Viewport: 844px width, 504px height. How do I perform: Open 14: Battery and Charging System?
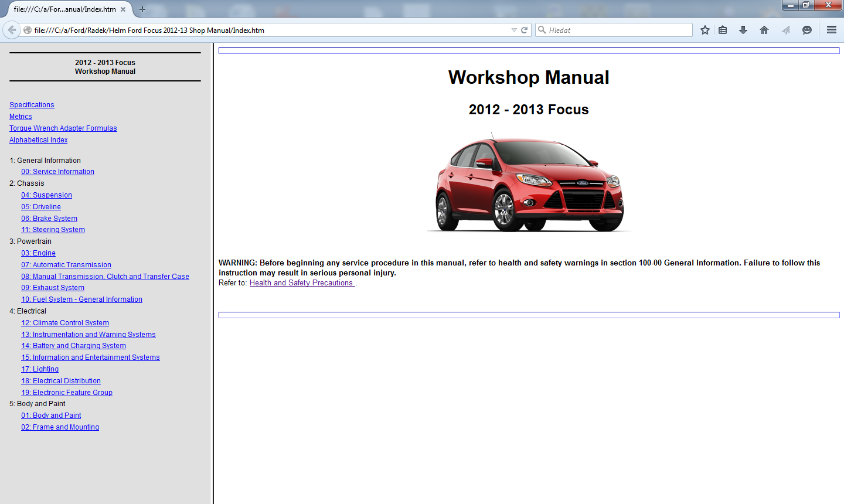point(73,346)
